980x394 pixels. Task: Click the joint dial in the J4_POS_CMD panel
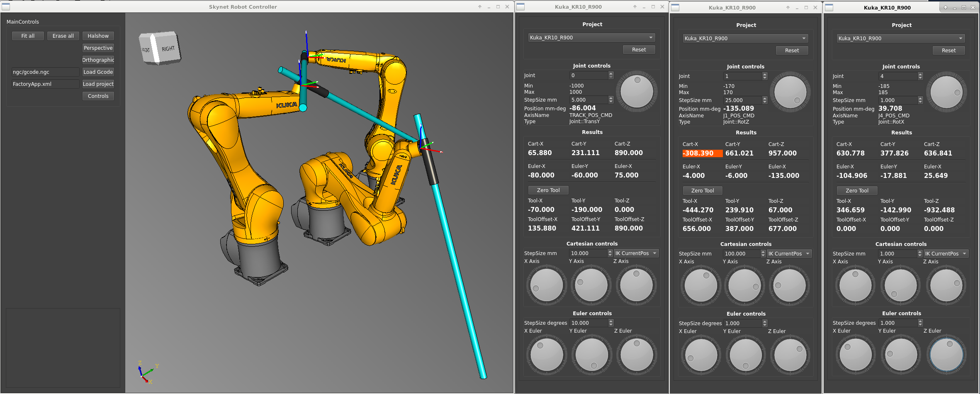click(946, 92)
